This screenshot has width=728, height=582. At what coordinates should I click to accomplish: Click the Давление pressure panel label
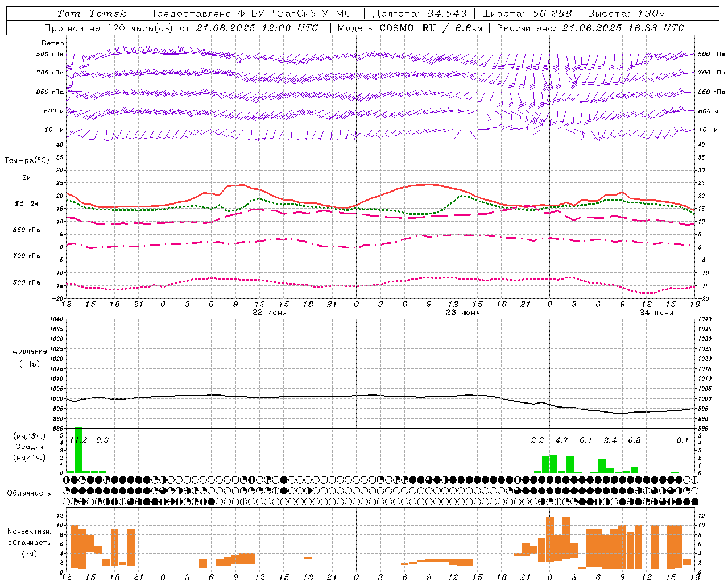(x=30, y=351)
